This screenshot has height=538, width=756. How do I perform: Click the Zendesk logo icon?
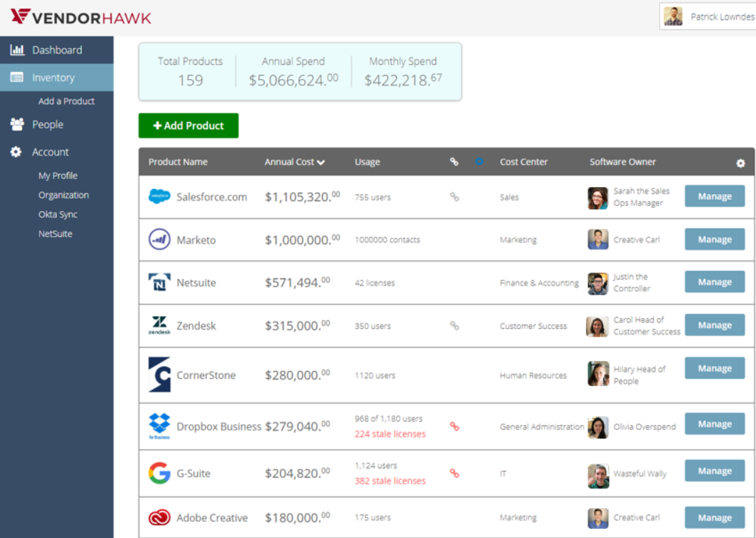pyautogui.click(x=159, y=325)
